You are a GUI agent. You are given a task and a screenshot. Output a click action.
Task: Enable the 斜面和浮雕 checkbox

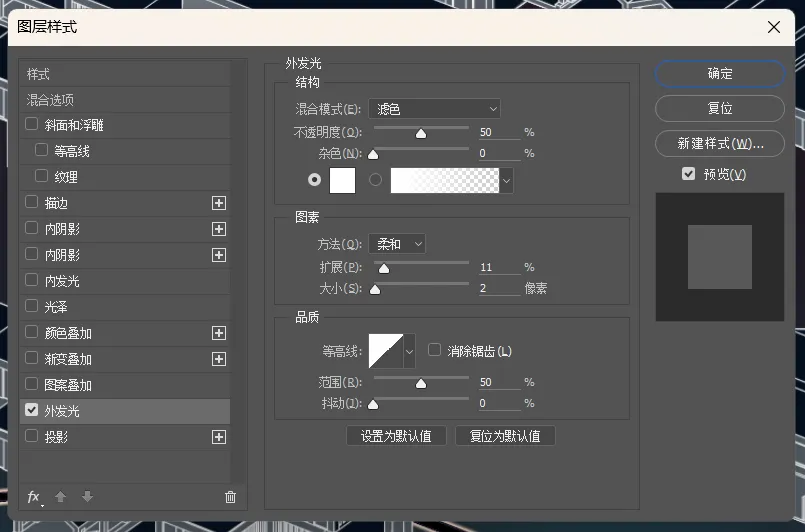(32, 125)
